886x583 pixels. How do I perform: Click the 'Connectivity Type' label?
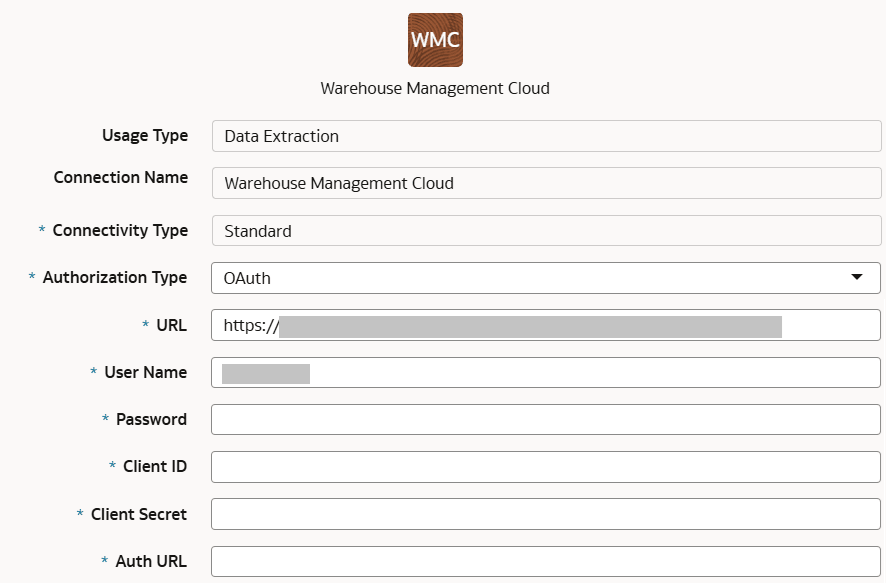[x=120, y=230]
